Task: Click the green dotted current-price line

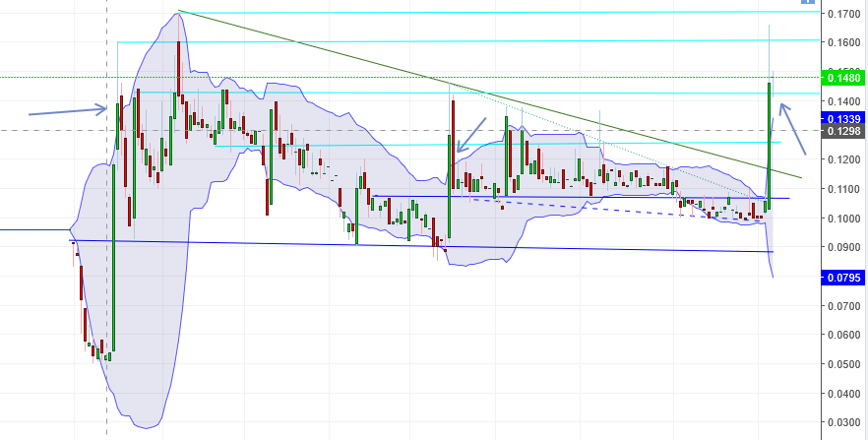Action: coord(409,78)
